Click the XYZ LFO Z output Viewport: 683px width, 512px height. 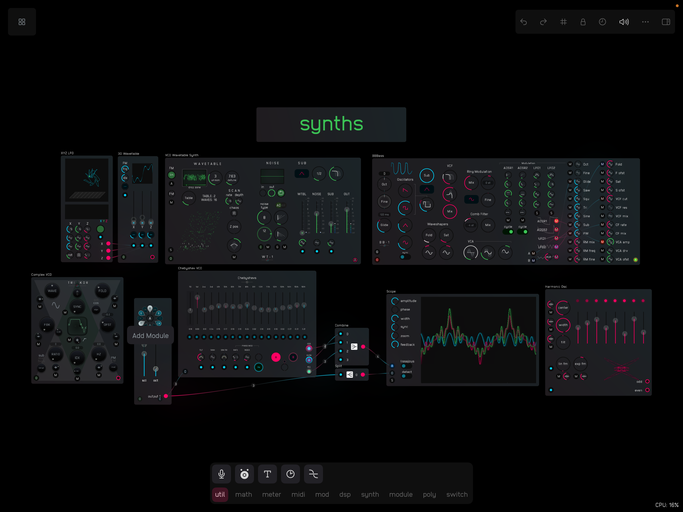click(108, 258)
